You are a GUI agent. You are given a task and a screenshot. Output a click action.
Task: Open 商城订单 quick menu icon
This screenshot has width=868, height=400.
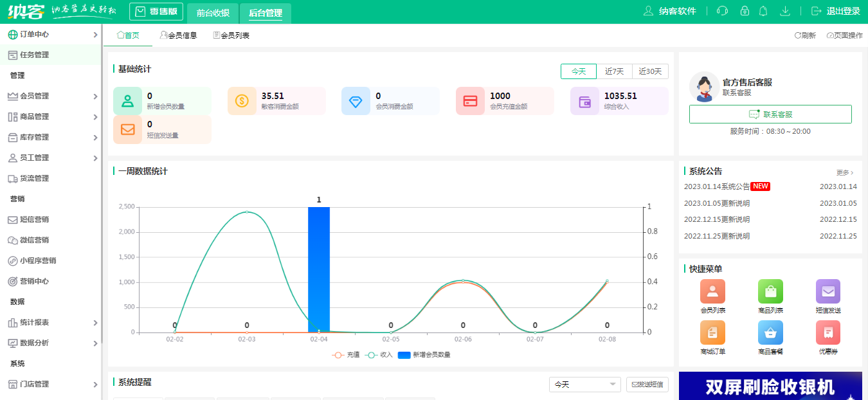712,332
